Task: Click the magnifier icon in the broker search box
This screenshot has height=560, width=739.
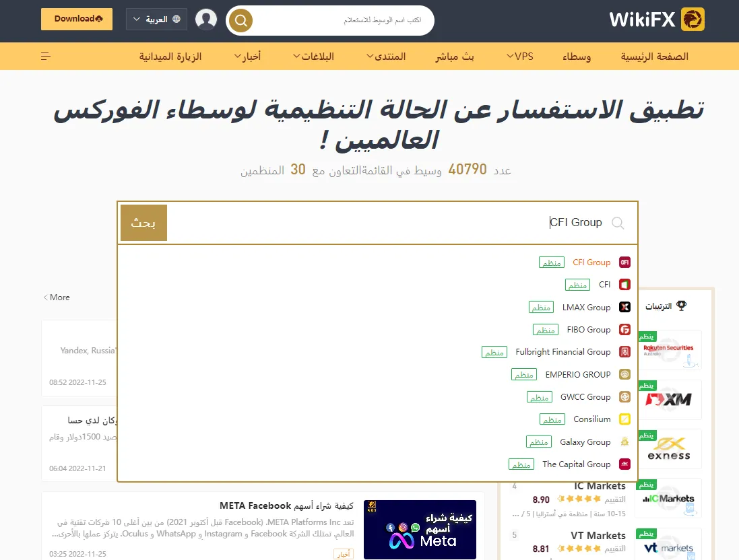Action: (x=617, y=223)
